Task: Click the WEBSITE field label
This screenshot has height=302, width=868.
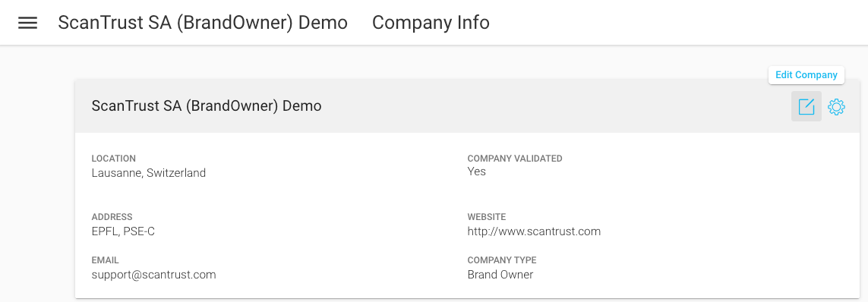Action: (487, 217)
